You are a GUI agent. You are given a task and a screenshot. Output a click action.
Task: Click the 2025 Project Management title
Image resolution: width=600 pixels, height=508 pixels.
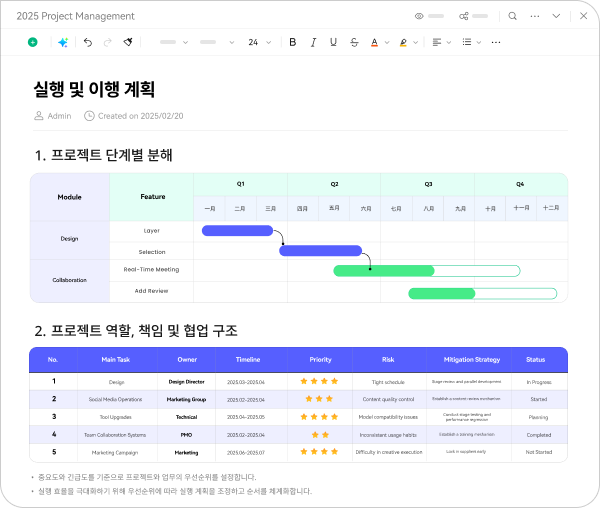tap(75, 16)
